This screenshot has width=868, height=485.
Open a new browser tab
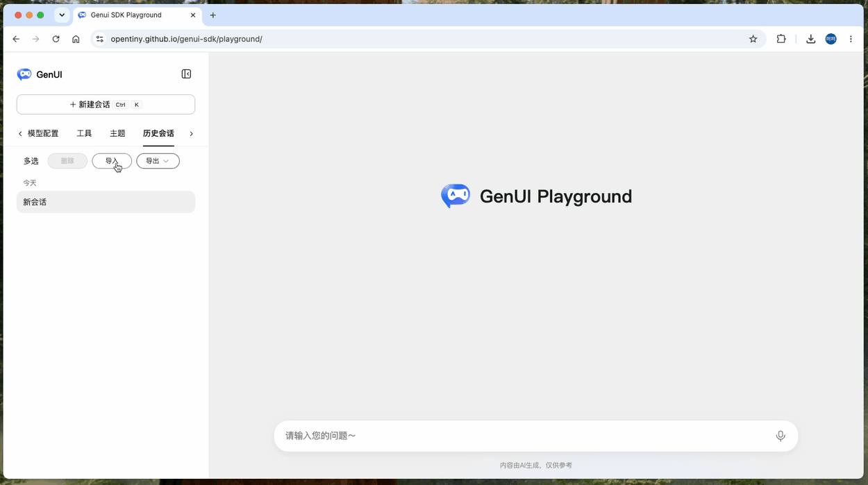213,15
